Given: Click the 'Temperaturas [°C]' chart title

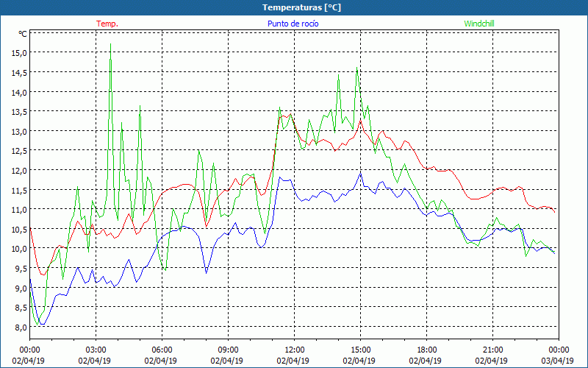Looking at the screenshot, I should [301, 7].
